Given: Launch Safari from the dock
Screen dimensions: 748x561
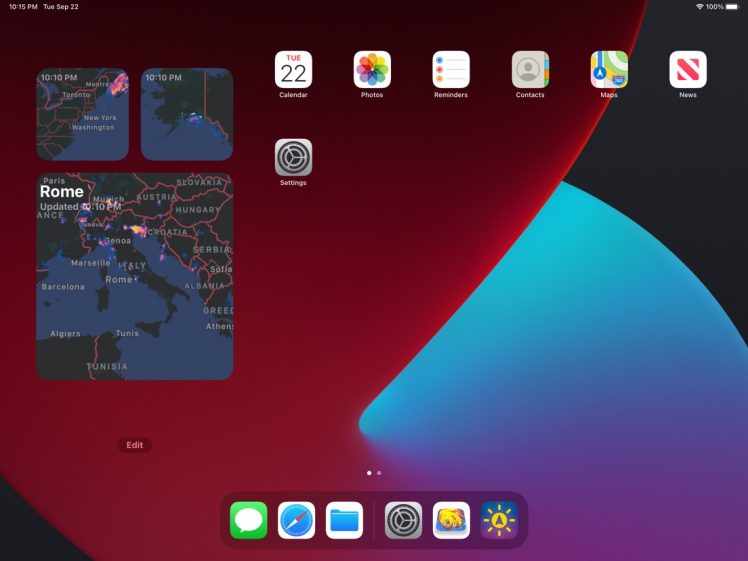Looking at the screenshot, I should click(297, 520).
